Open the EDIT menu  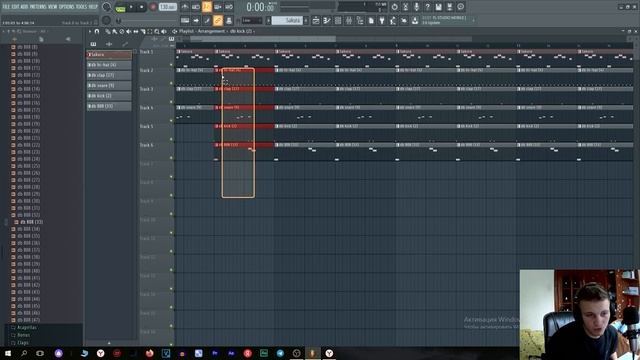coord(16,7)
